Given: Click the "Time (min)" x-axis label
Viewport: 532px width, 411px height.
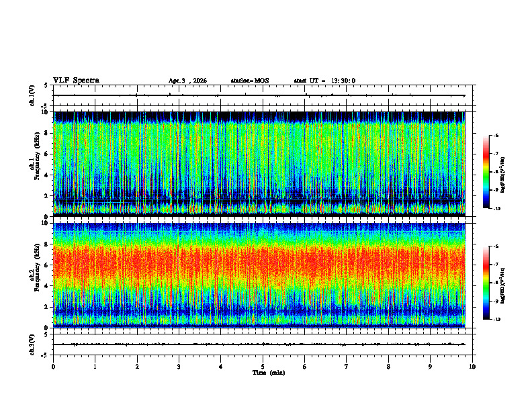Looking at the screenshot, I should [x=269, y=373].
